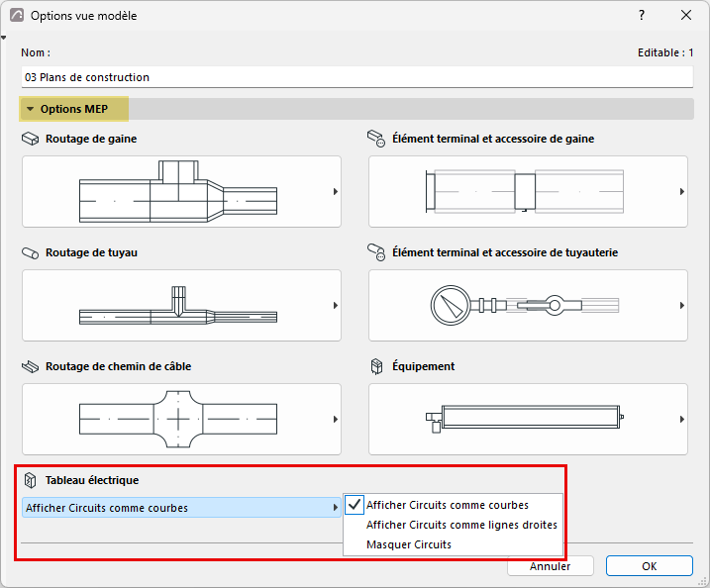Open the help question mark button
Viewport: 710px width, 588px height.
point(642,15)
